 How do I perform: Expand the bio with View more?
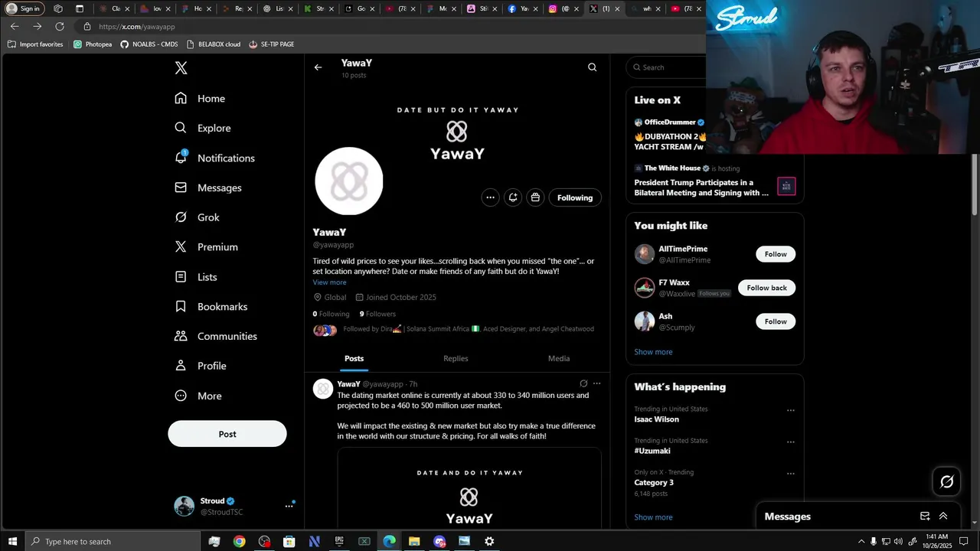[x=329, y=282]
